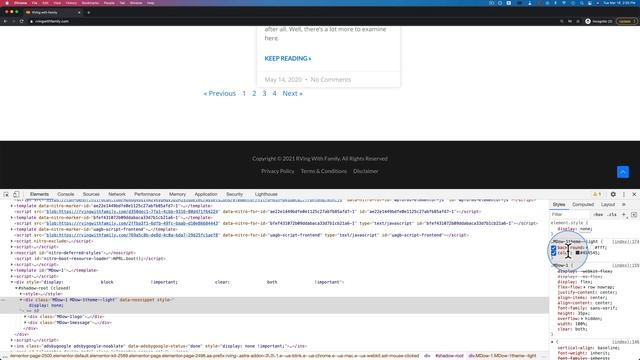The width and height of the screenshot is (640, 360).
Task: Toggle the device toolbar icon in DevTools
Action: pyautogui.click(x=16, y=194)
